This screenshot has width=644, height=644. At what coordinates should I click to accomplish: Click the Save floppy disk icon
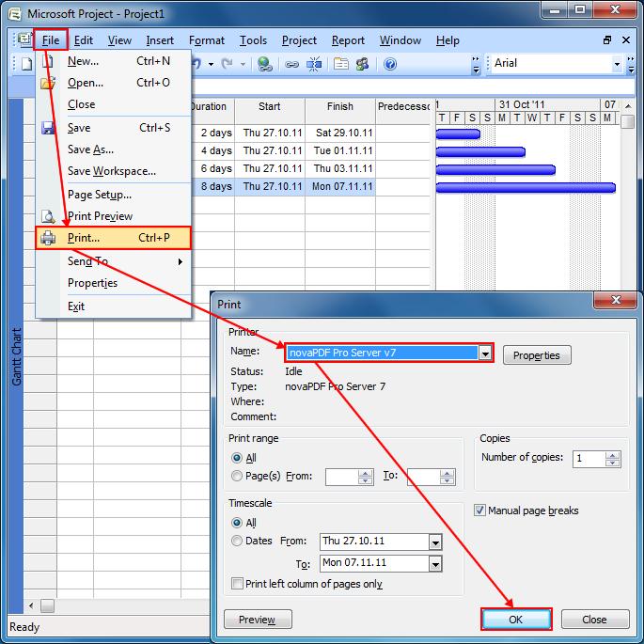(x=48, y=128)
